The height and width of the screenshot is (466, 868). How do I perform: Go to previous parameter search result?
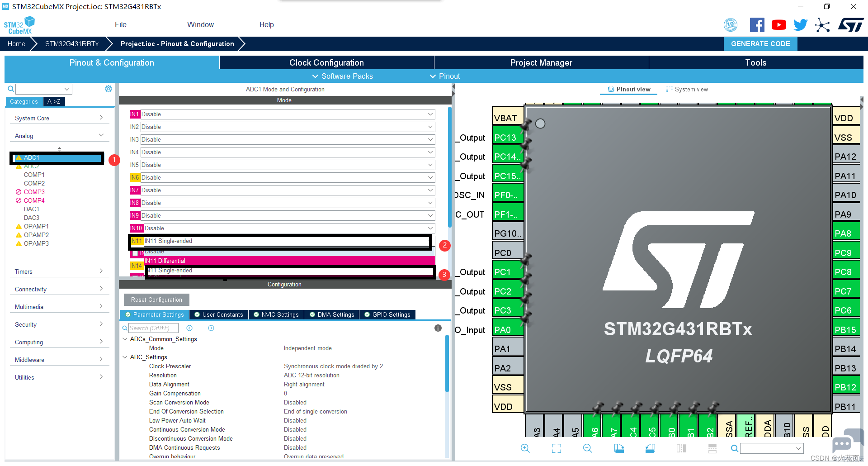pos(189,328)
